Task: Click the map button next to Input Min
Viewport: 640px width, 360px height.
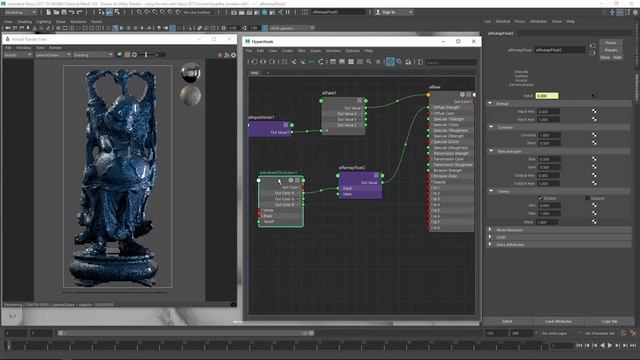Action: [594, 111]
